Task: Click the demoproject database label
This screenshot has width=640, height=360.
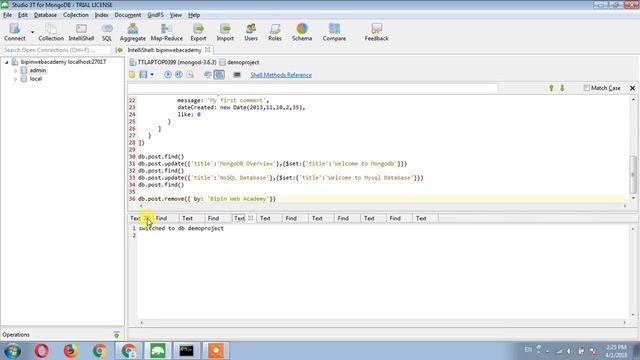Action: tap(243, 62)
